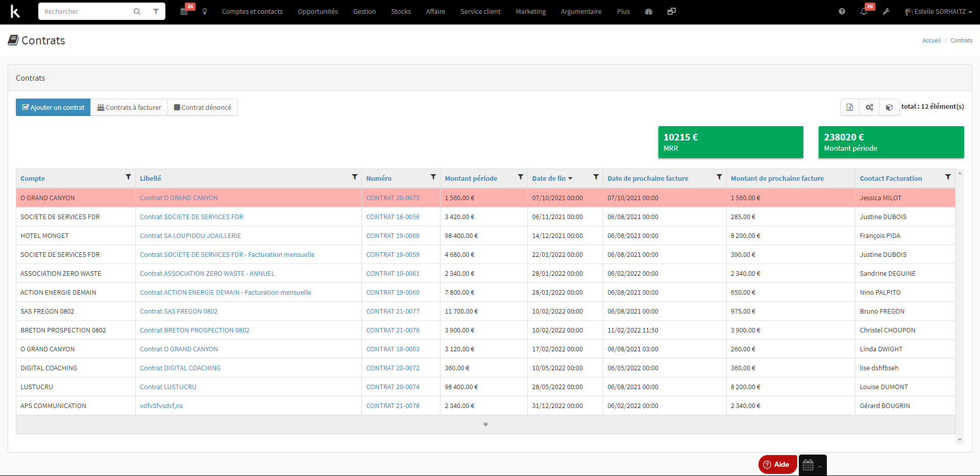Click the 10215 € MRR tile
Viewport: 980px width, 476px height.
[x=730, y=142]
